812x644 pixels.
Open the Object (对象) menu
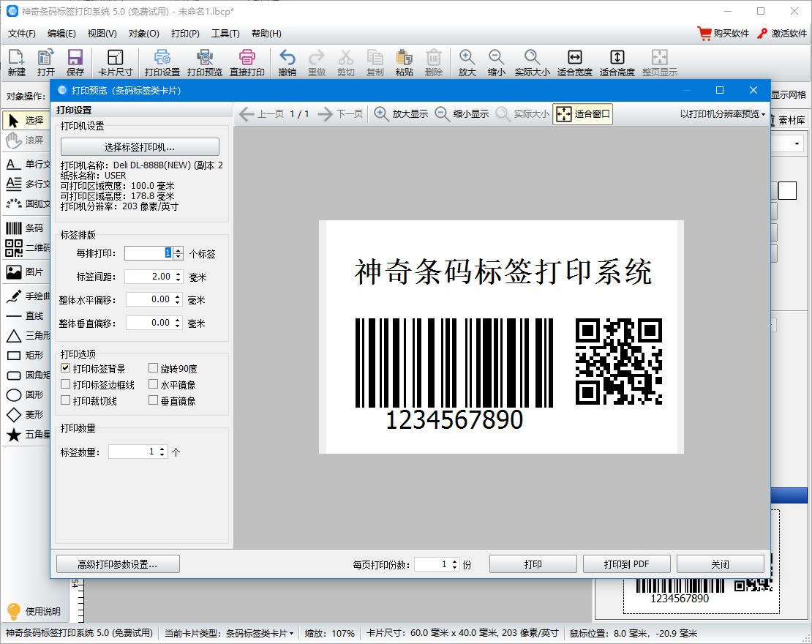pos(144,33)
